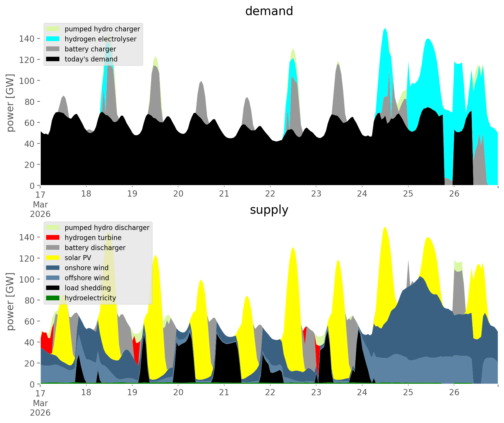
Task: Click the 'demand' chart title
Action: click(x=269, y=11)
